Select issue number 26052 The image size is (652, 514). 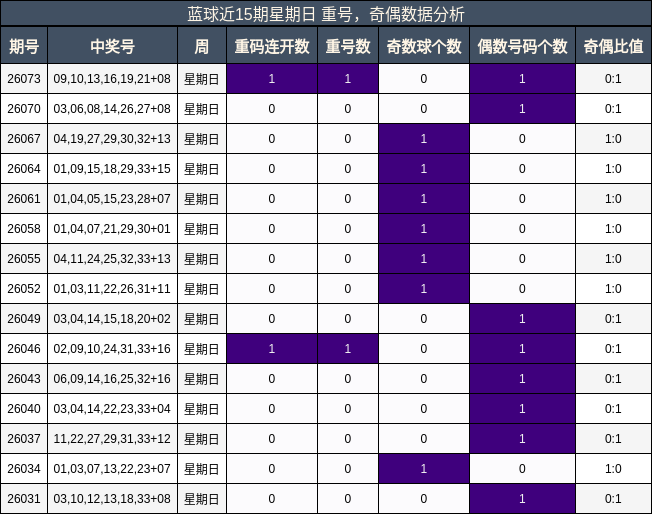click(24, 288)
